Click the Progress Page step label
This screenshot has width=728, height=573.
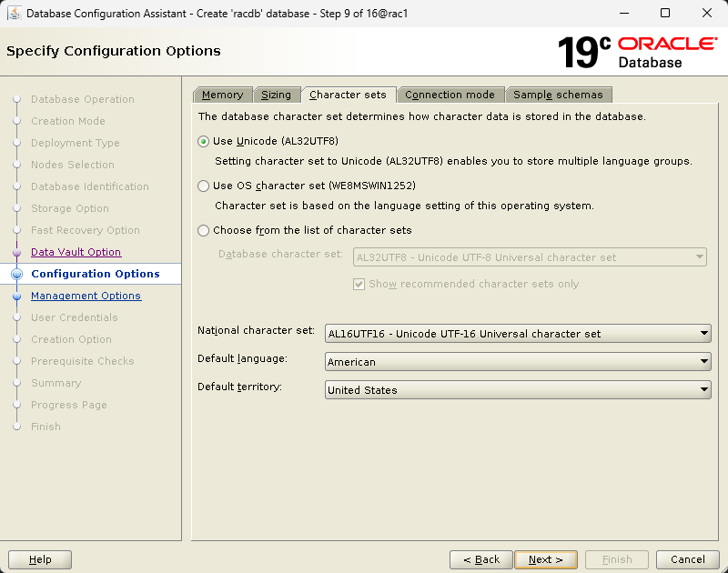(69, 405)
